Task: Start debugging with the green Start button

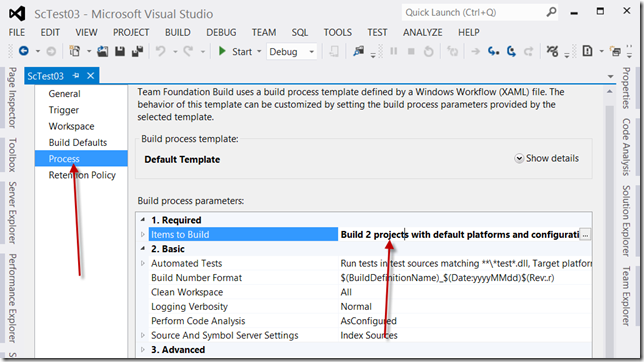Action: pos(235,51)
